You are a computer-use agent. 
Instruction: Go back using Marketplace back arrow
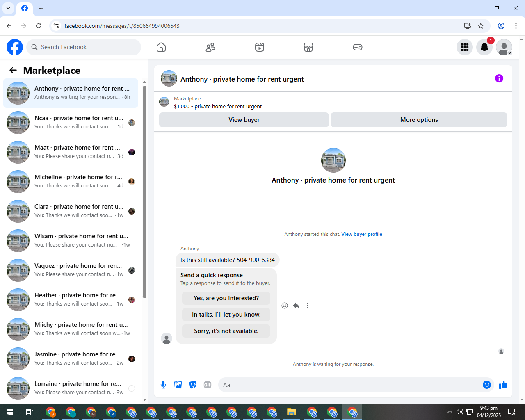(13, 70)
